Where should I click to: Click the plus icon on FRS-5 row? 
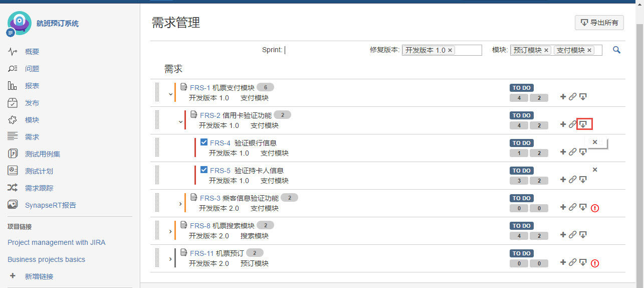(x=563, y=180)
